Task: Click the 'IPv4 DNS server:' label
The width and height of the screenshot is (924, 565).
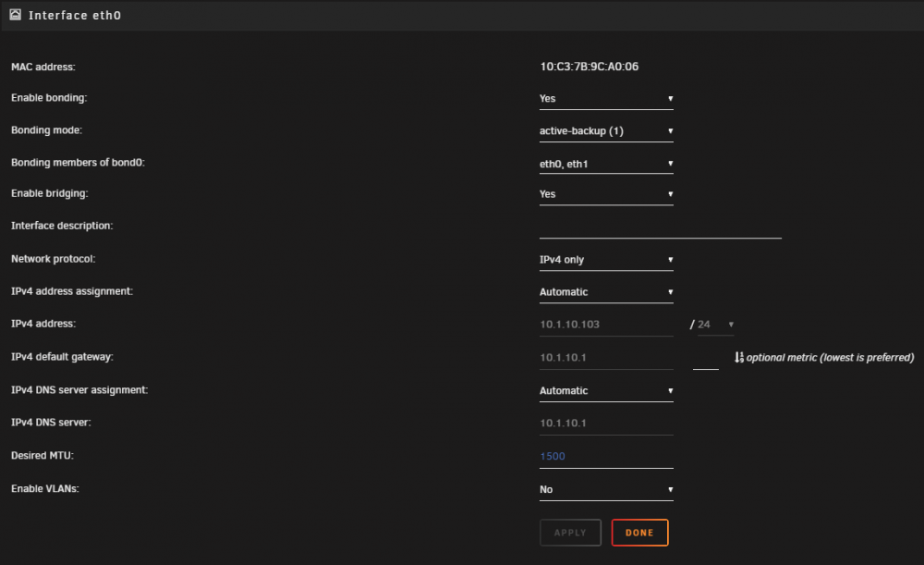Action: [51, 423]
